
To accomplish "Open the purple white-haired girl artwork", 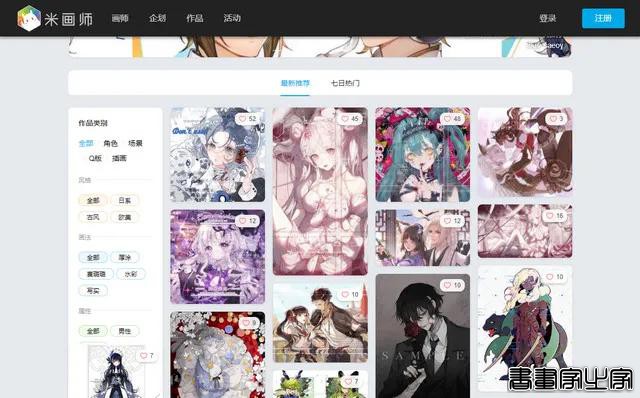I will [x=218, y=257].
